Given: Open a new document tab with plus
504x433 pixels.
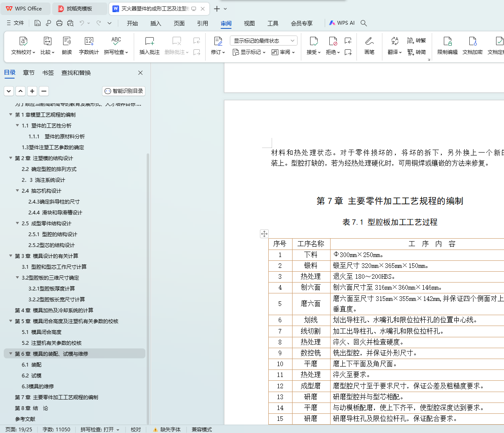Looking at the screenshot, I should [217, 9].
